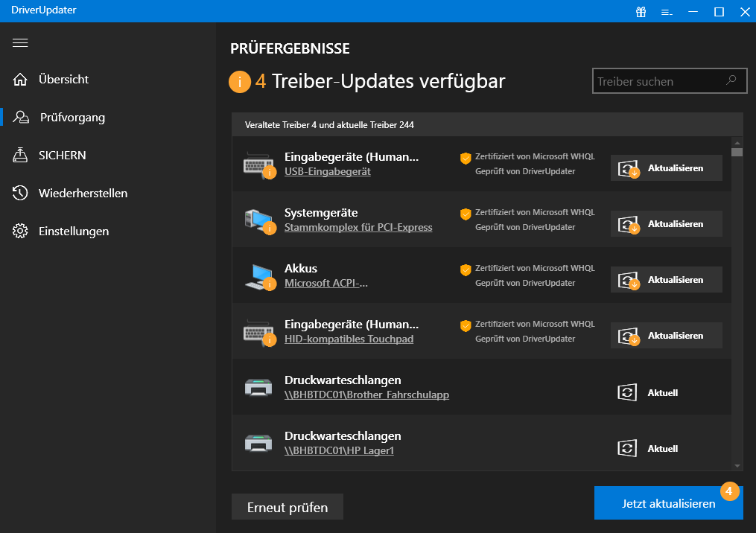Click the orange info icon beside update count
This screenshot has width=756, height=533.
tap(239, 82)
